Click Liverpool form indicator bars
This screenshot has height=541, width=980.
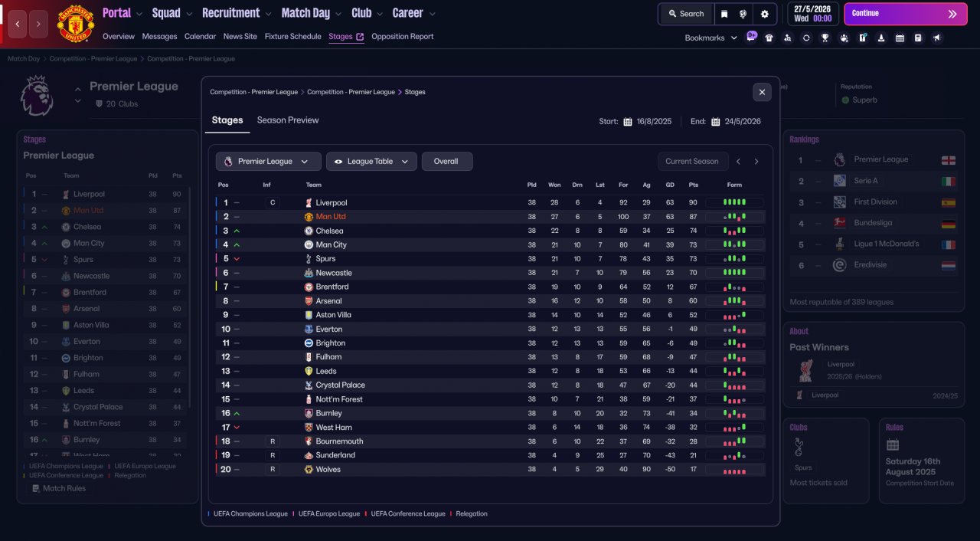(x=734, y=203)
